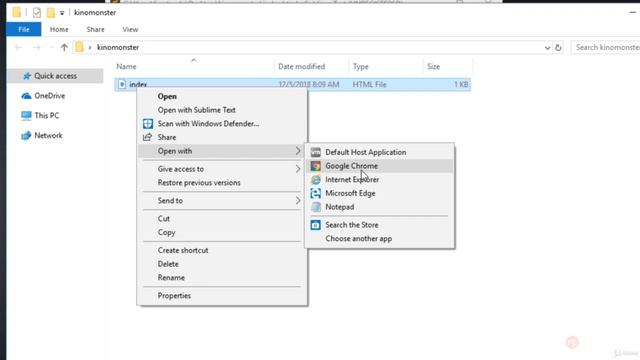Click the Google Chrome icon in submenu
This screenshot has width=640, height=360.
click(x=316, y=166)
